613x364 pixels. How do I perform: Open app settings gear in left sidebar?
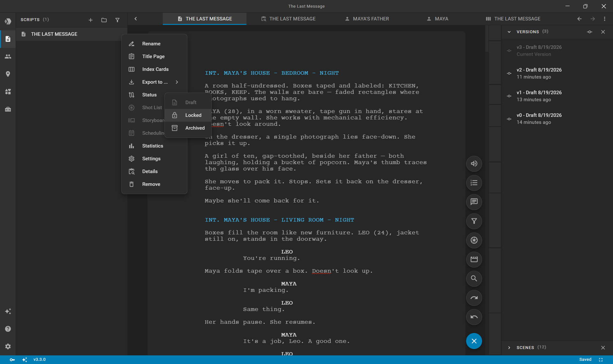[x=8, y=346]
